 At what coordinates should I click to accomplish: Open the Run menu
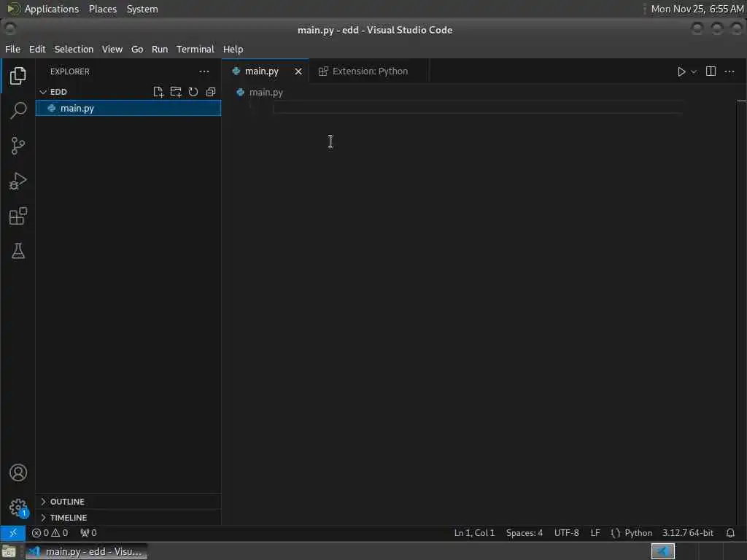click(160, 49)
